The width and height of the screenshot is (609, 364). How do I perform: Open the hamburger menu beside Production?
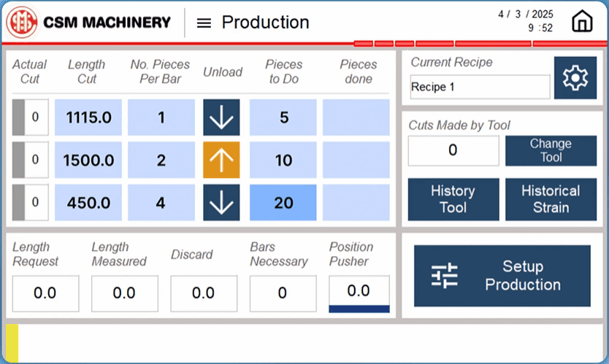[204, 23]
